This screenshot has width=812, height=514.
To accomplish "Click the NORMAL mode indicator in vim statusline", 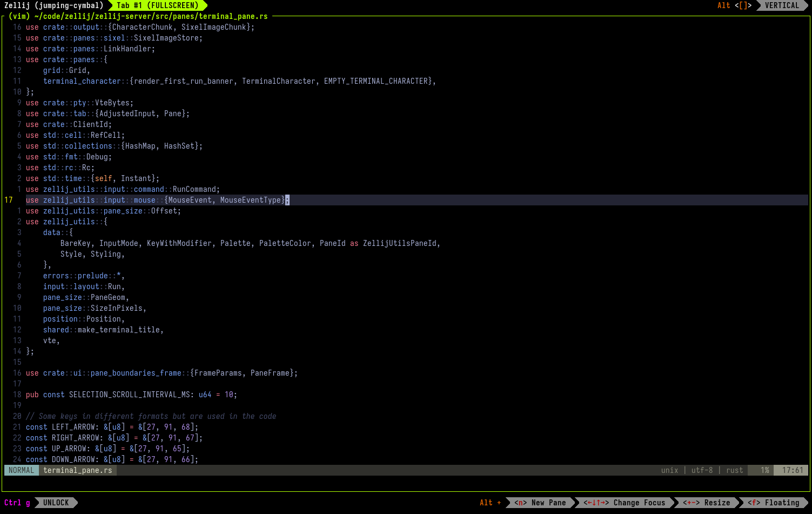I will tap(22, 470).
